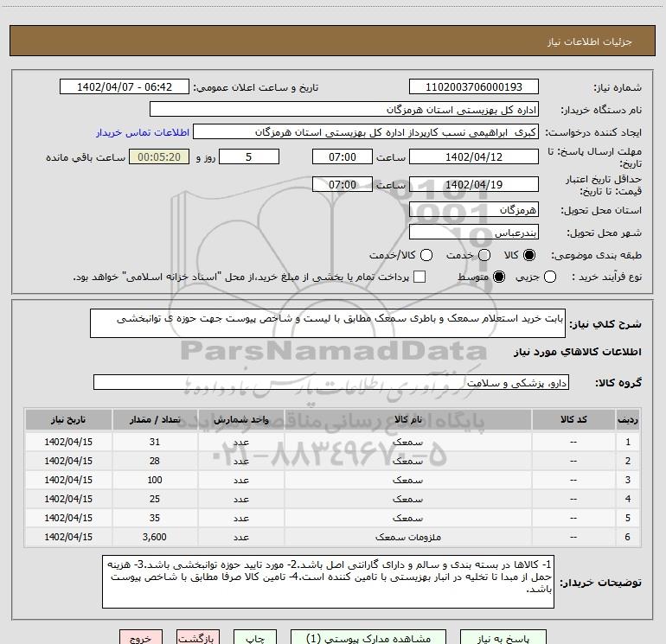Click the quantity 31 cell in row 1
Screen dimensions: 666x644
155,442
